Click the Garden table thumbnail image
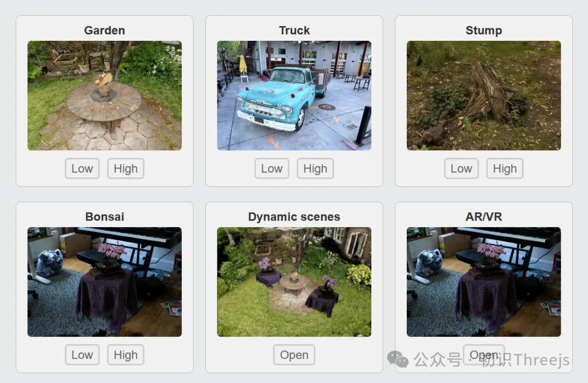The image size is (588, 383). [x=105, y=96]
